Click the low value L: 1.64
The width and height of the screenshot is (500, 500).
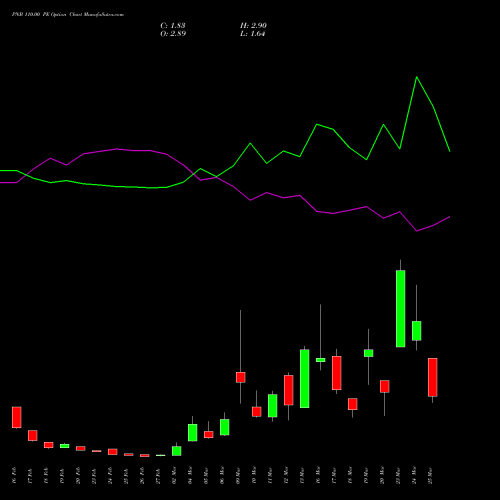[x=253, y=33]
